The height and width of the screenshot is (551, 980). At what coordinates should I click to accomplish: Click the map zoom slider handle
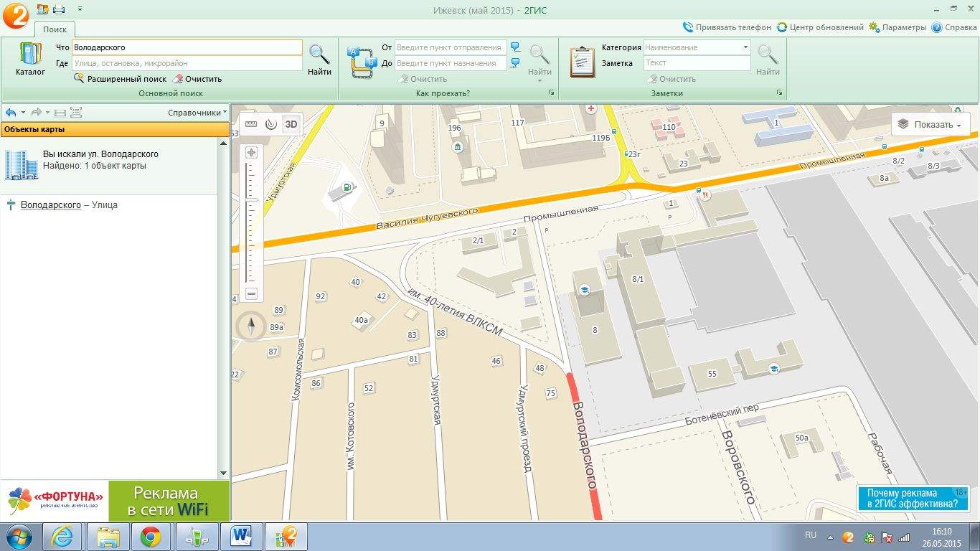(252, 199)
